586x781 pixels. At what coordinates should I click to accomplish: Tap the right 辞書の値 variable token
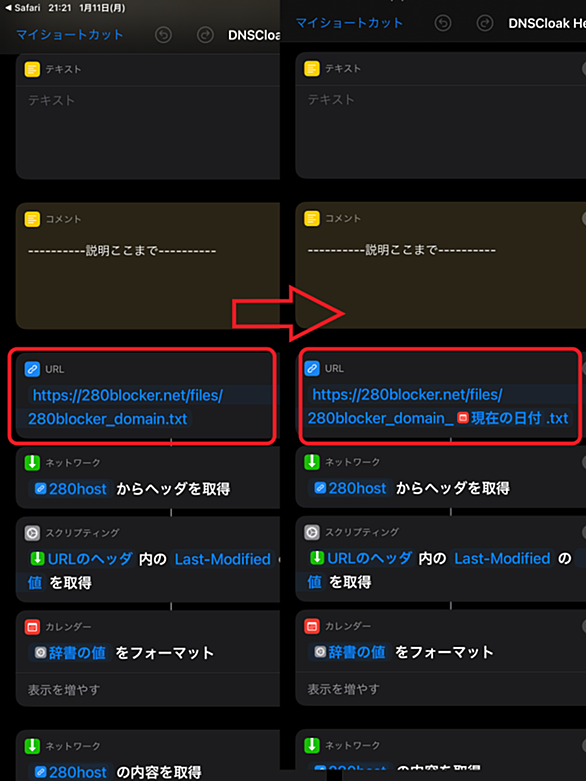[x=351, y=651]
